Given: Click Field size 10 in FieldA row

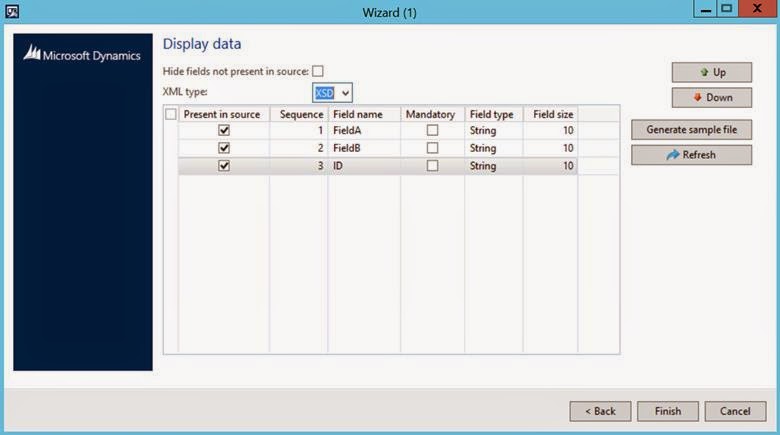Looking at the screenshot, I should click(x=550, y=130).
